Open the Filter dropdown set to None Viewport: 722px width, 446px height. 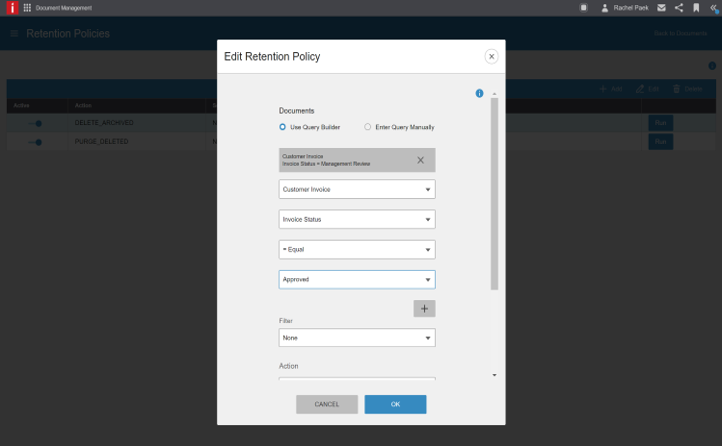[x=356, y=338]
